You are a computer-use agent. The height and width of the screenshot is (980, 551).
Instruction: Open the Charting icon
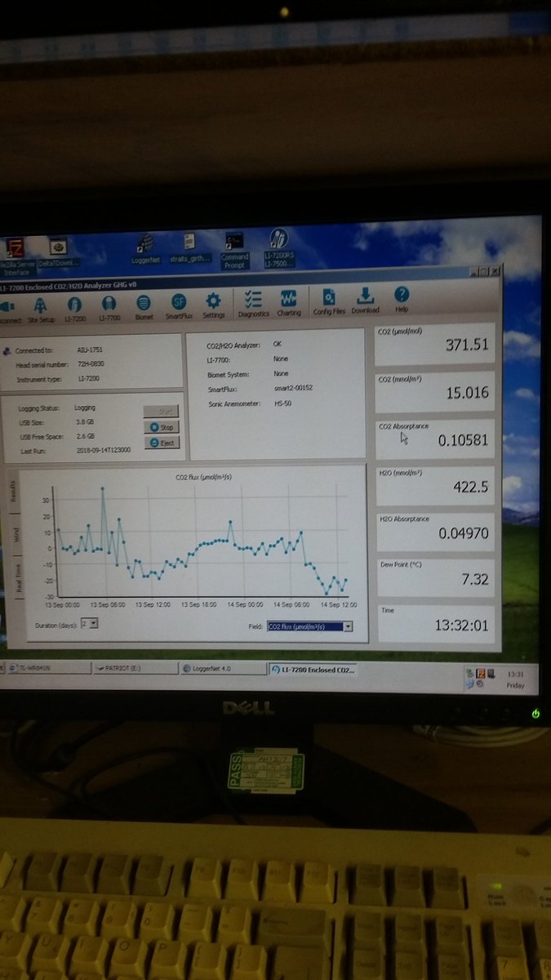click(x=289, y=304)
